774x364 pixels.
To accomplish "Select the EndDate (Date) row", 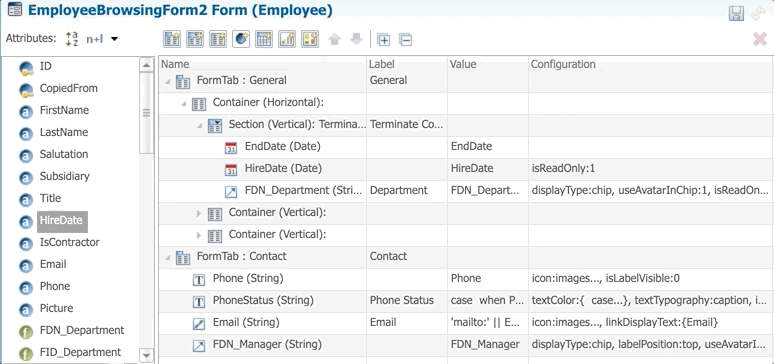I will point(466,147).
